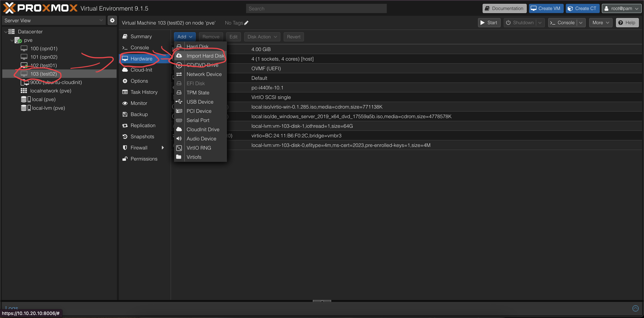Click the Serial Port connector icon
The height and width of the screenshot is (318, 644).
pos(179,120)
